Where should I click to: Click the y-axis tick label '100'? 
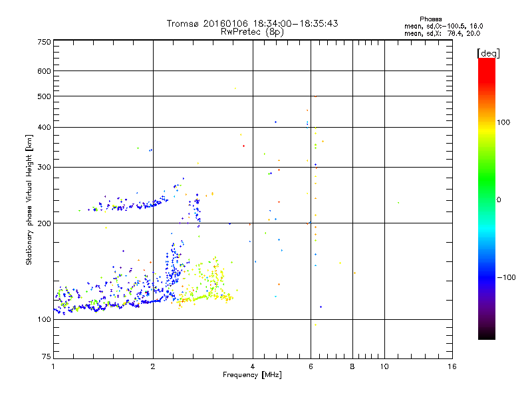click(x=44, y=320)
